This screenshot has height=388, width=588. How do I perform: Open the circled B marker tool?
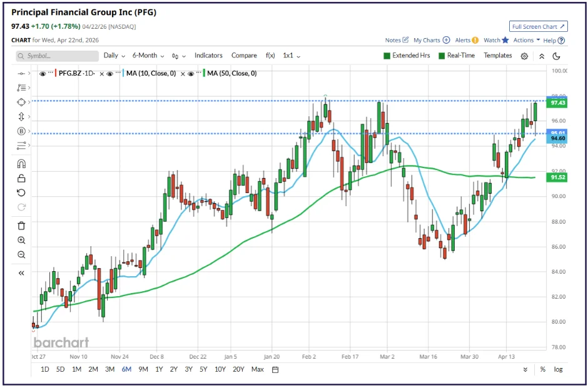point(21,131)
